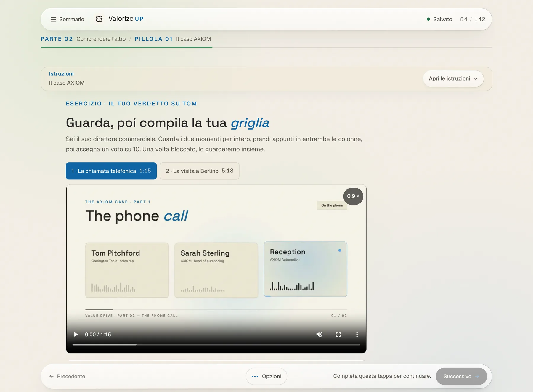Open the Sommario hamburger menu icon

pyautogui.click(x=53, y=19)
